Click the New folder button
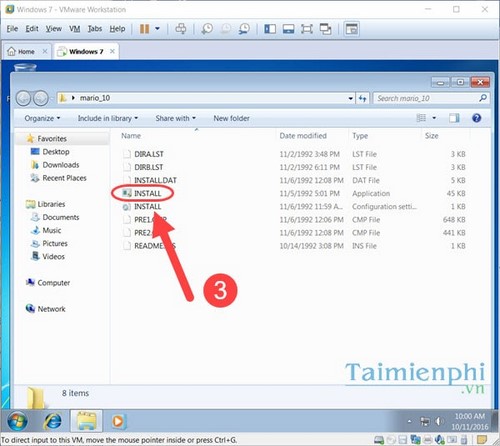Screen dimensions: 500x446 (x=231, y=118)
